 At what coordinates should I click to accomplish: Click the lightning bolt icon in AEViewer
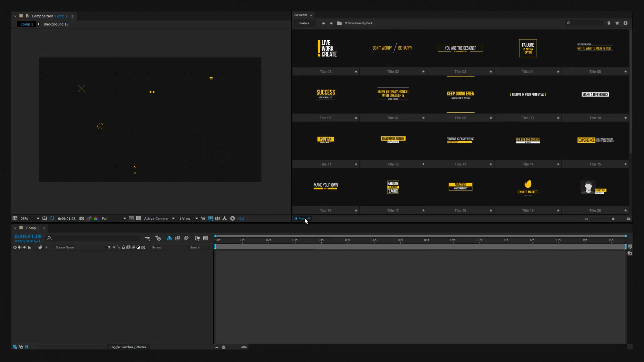(609, 23)
